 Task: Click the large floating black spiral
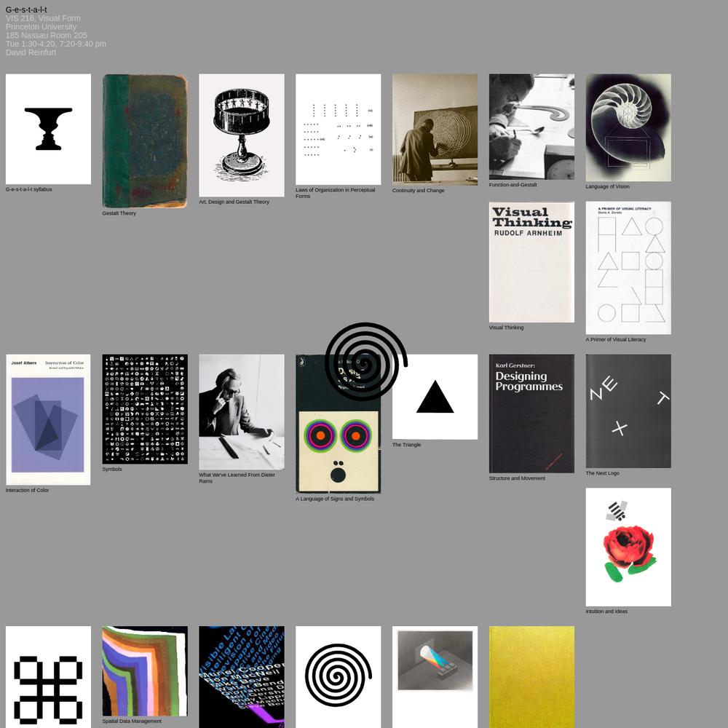pos(366,362)
